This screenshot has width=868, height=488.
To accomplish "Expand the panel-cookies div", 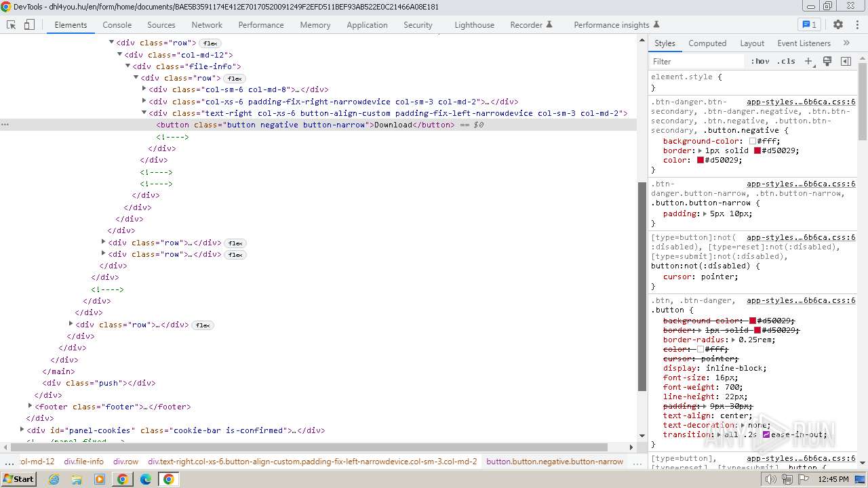I will pos(22,430).
